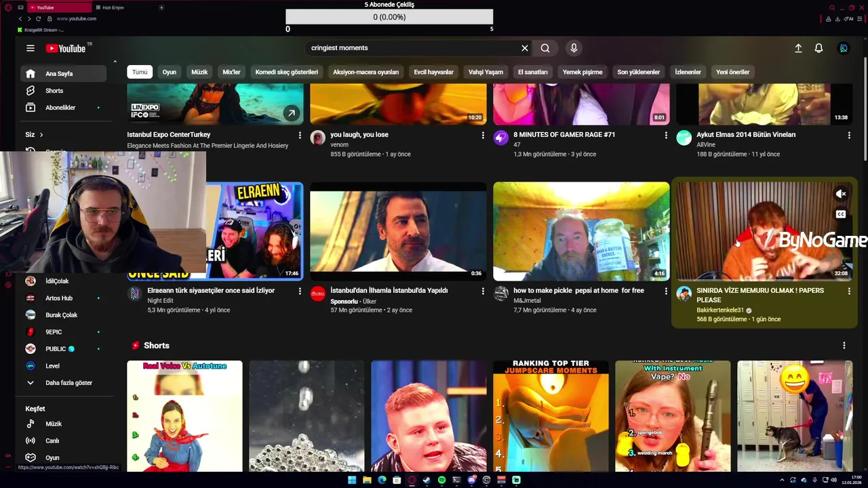Screen dimensions: 868x488
Task: Click the magnifier search button
Action: [545, 48]
